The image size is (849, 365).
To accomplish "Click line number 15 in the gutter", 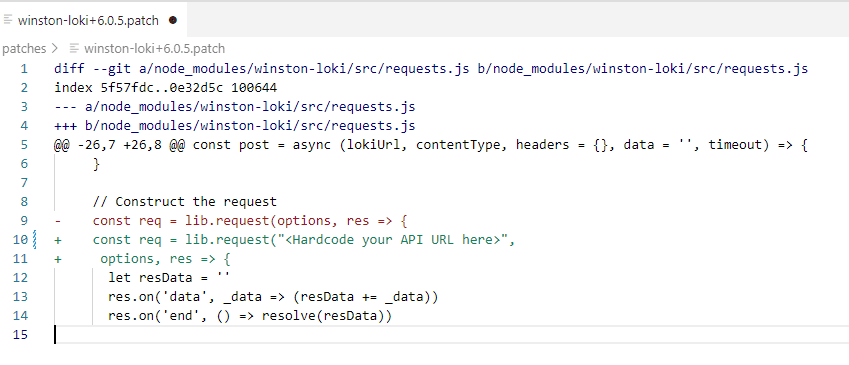I will point(20,334).
